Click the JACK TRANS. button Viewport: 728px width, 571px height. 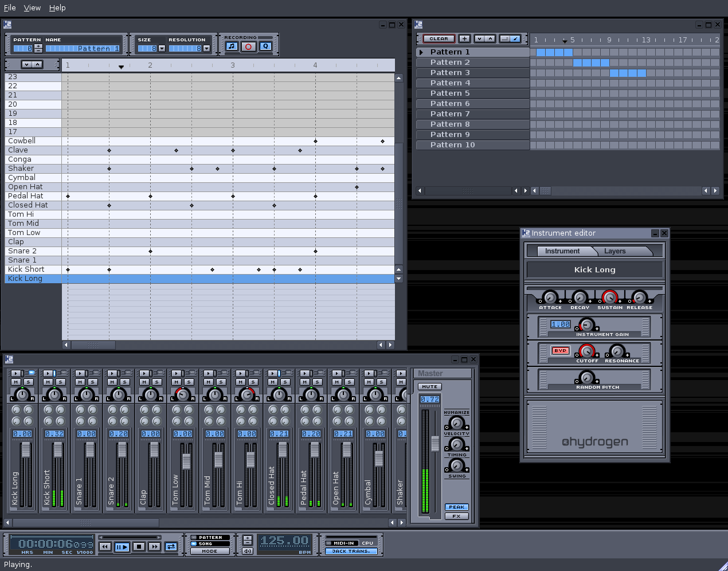[x=351, y=552]
